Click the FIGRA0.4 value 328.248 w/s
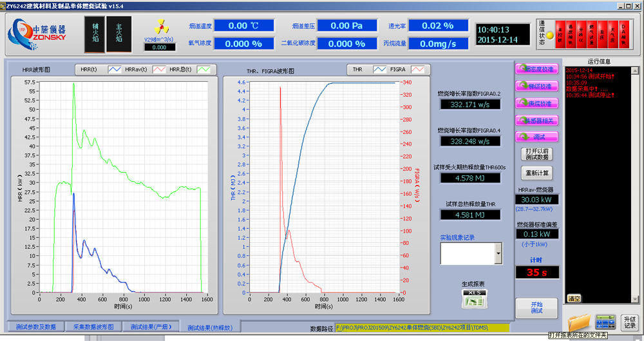The image size is (644, 341). point(470,141)
